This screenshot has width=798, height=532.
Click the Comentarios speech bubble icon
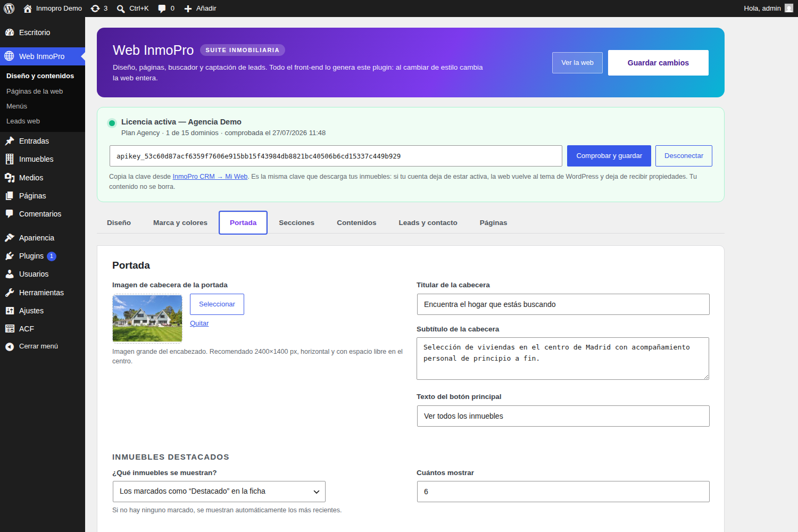coord(10,214)
